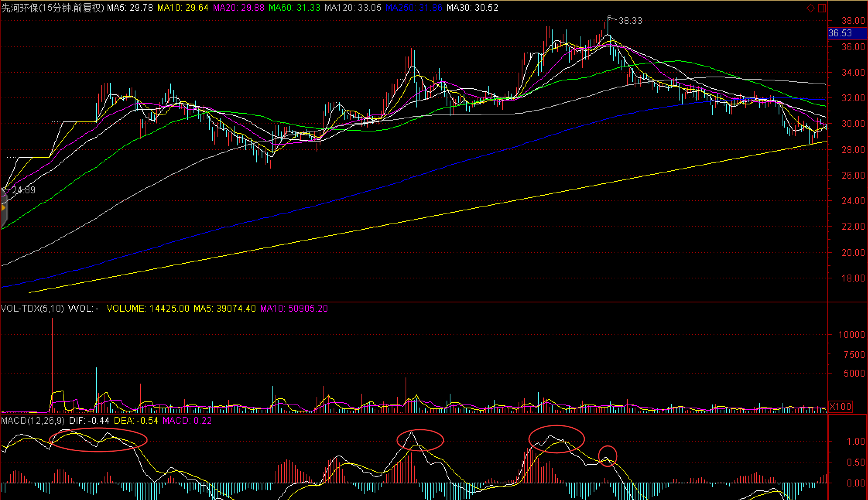This screenshot has width=868, height=500.
Task: Open the MACD(12,26,9) indicator name
Action: [33, 421]
